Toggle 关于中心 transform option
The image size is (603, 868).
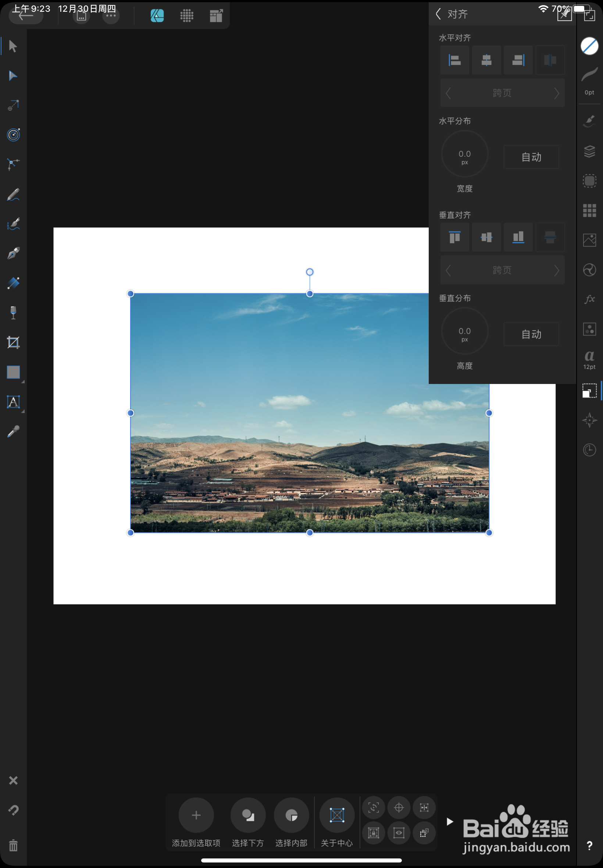tap(337, 815)
